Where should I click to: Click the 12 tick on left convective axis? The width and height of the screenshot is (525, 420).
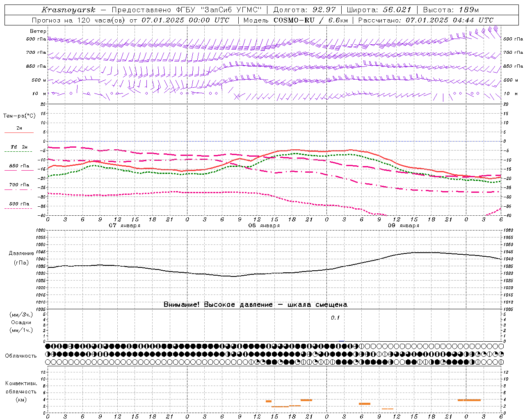(x=43, y=372)
